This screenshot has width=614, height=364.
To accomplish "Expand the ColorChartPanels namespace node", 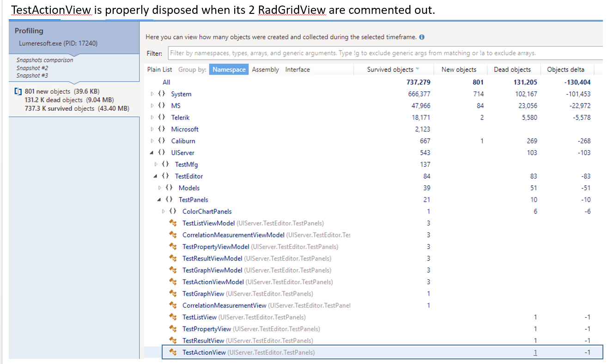I will 164,212.
